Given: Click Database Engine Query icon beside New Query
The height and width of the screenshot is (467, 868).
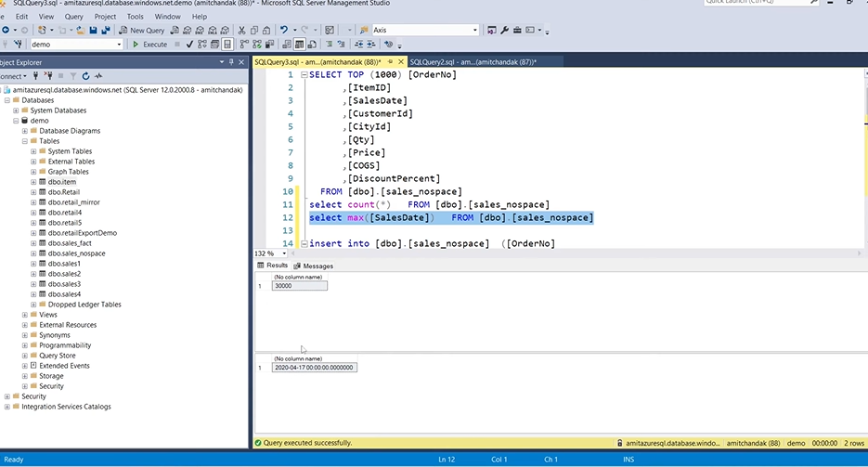Looking at the screenshot, I should 175,31.
